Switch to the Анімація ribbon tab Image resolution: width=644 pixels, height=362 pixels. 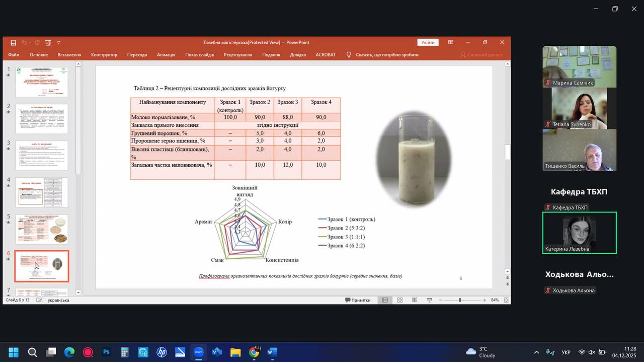click(x=166, y=55)
